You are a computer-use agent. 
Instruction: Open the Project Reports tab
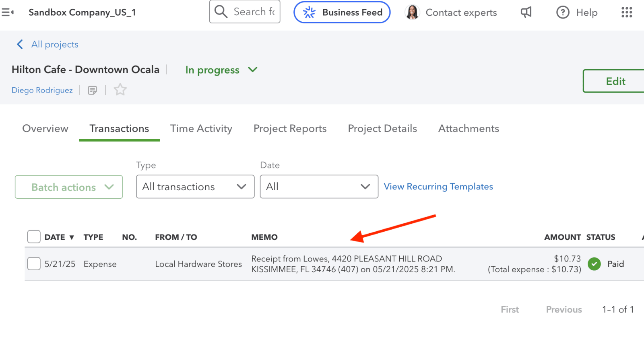coord(290,129)
